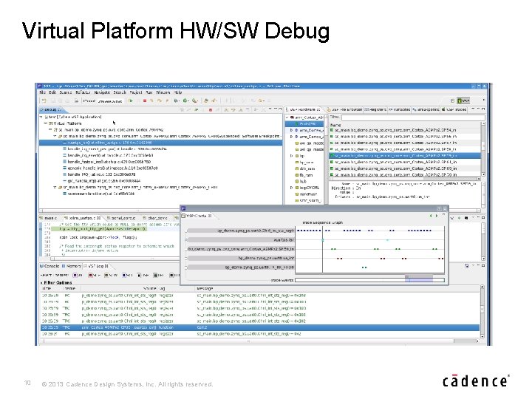The image size is (532, 399).
Task: Select the VSP Log tab
Action: [96, 266]
